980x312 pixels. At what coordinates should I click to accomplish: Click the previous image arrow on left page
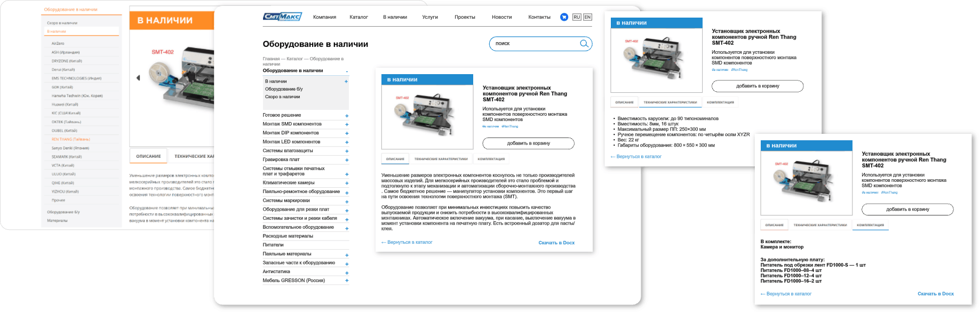coord(138,78)
